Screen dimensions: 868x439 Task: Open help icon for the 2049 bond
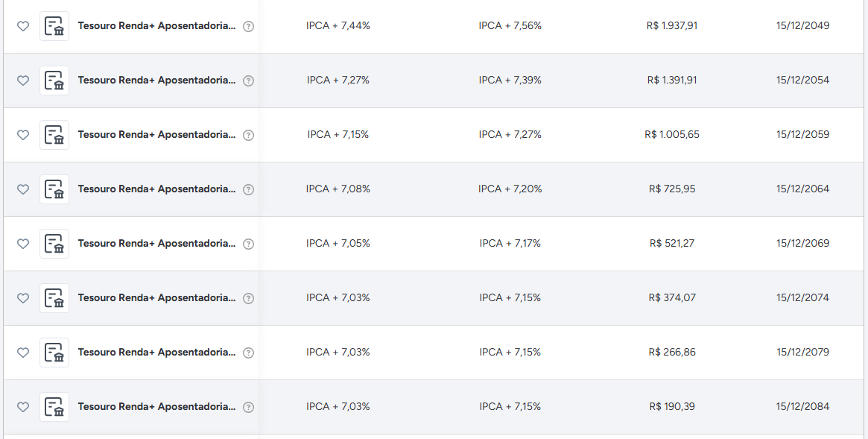(249, 26)
